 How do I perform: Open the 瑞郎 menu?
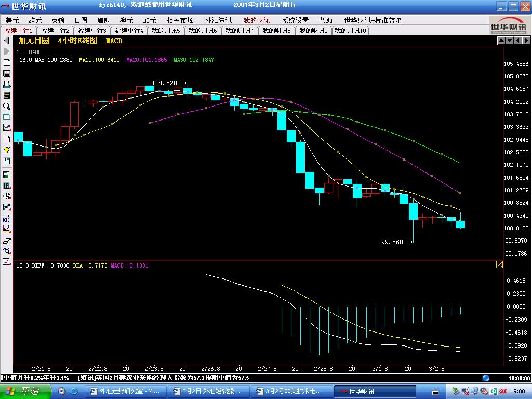click(x=103, y=20)
